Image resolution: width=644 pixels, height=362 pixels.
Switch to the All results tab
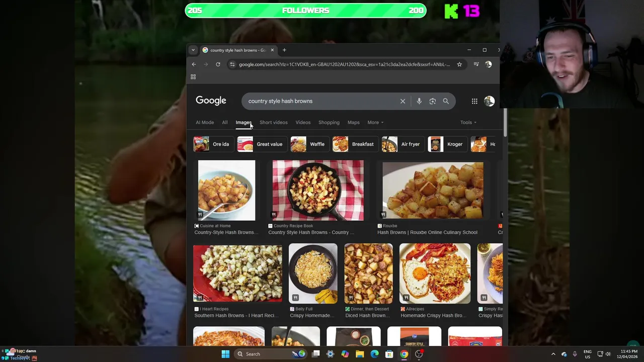225,122
